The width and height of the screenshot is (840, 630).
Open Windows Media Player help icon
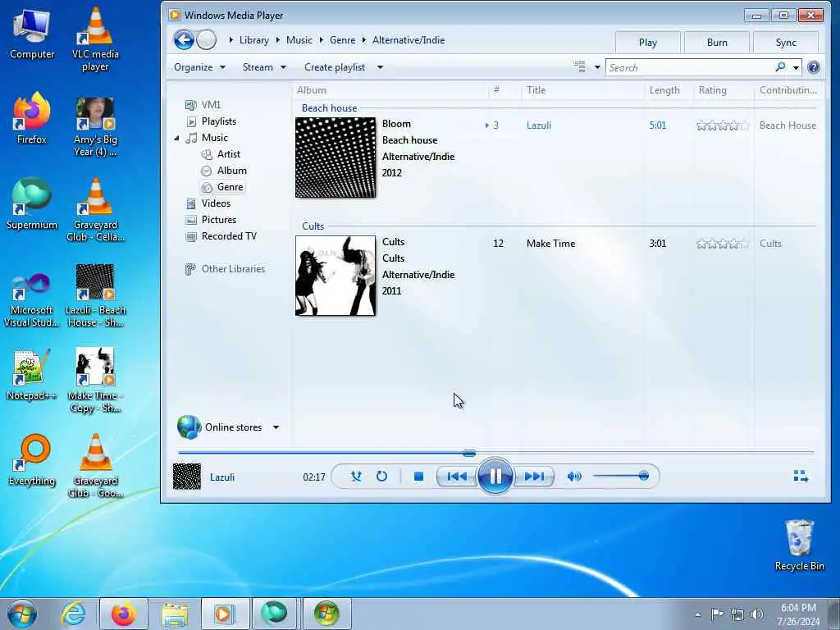pos(813,67)
